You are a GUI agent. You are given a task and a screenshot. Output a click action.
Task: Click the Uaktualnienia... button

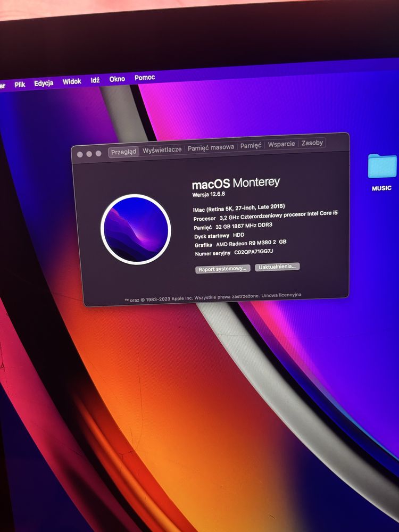pos(277,267)
